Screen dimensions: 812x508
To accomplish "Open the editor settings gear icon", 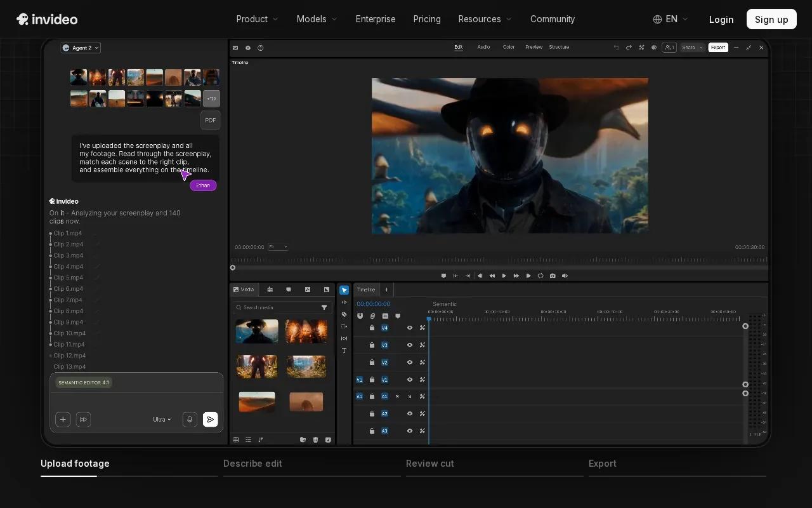I will point(248,48).
